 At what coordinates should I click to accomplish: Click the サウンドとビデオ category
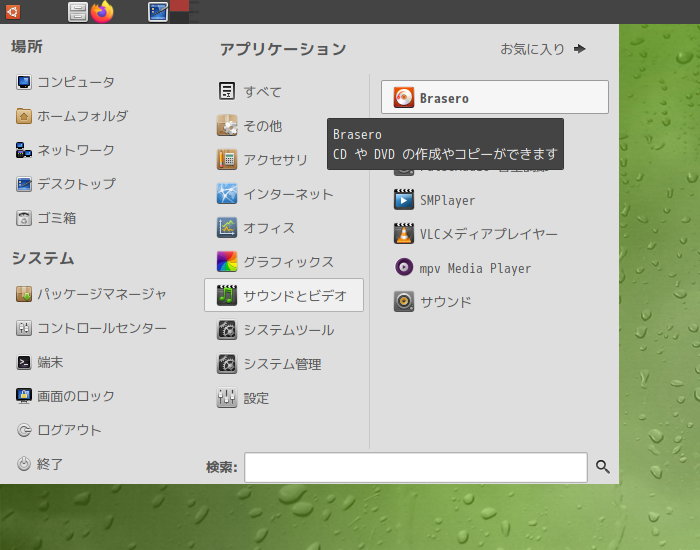[x=284, y=296]
